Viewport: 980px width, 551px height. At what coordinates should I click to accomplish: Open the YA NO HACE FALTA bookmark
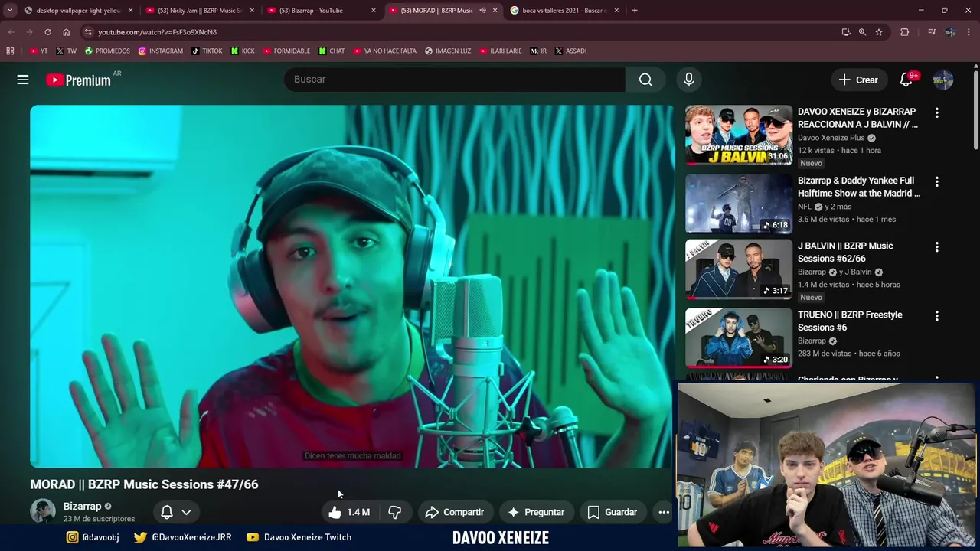385,51
